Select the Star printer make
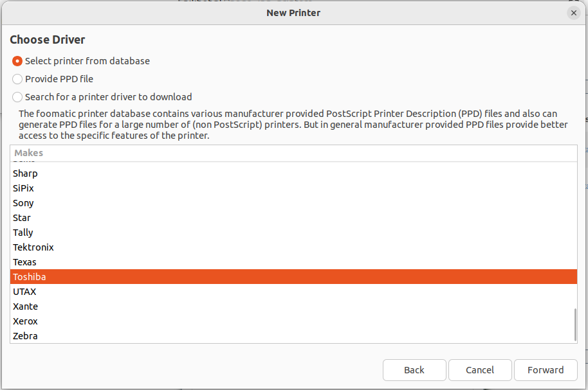This screenshot has width=588, height=390. click(x=22, y=218)
